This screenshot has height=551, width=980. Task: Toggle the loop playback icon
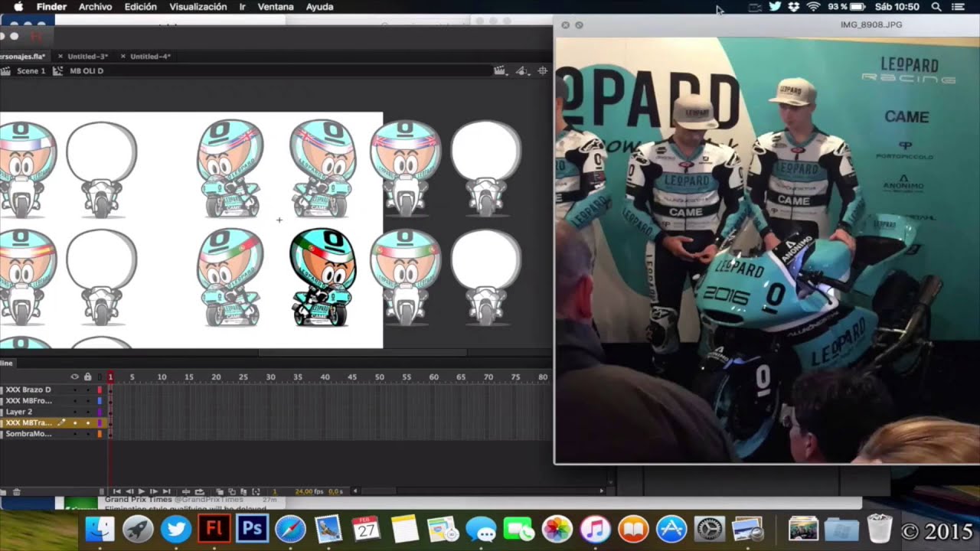point(199,491)
